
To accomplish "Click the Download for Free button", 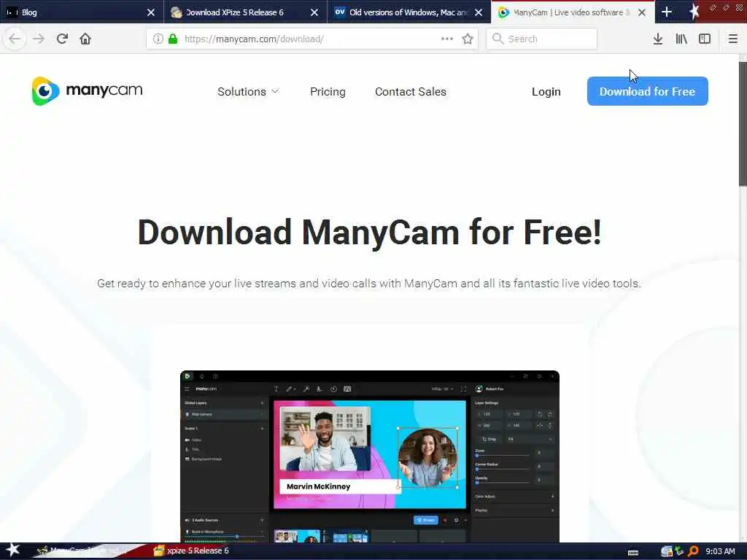I will [x=648, y=91].
